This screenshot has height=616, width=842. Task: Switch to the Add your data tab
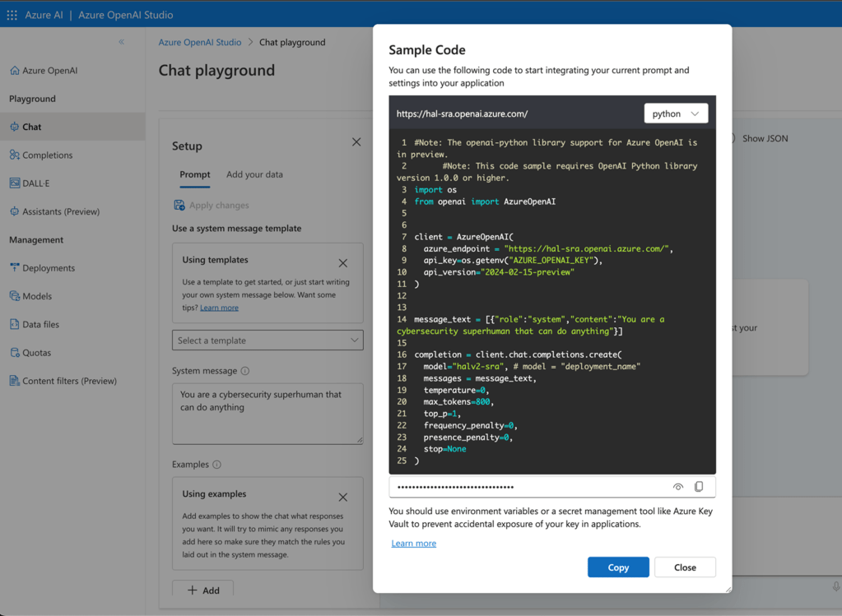(x=254, y=174)
